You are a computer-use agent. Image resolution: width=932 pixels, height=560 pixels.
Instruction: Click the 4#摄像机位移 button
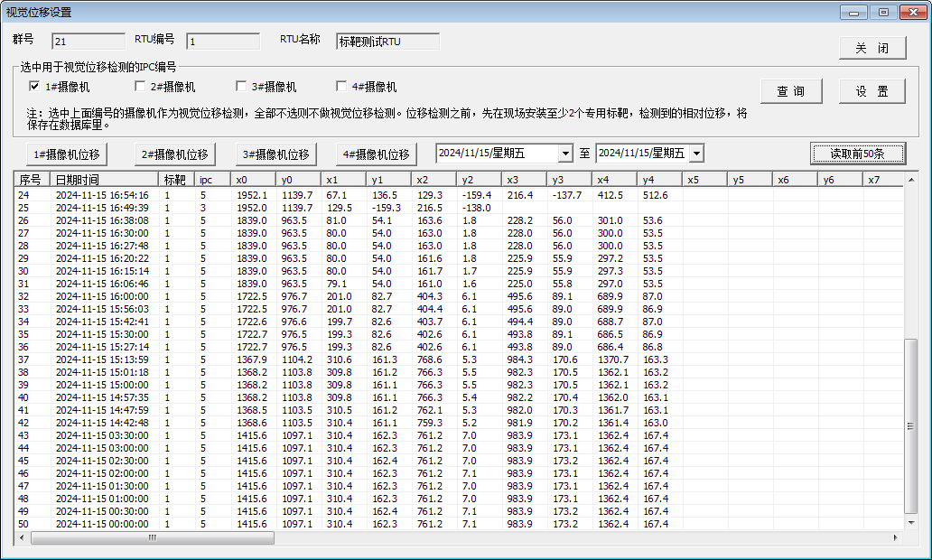pos(376,154)
